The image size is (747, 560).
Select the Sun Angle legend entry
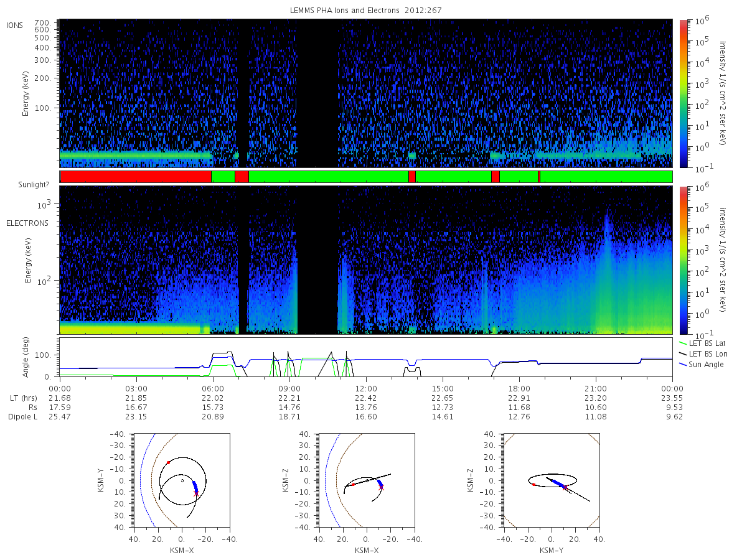pyautogui.click(x=702, y=364)
